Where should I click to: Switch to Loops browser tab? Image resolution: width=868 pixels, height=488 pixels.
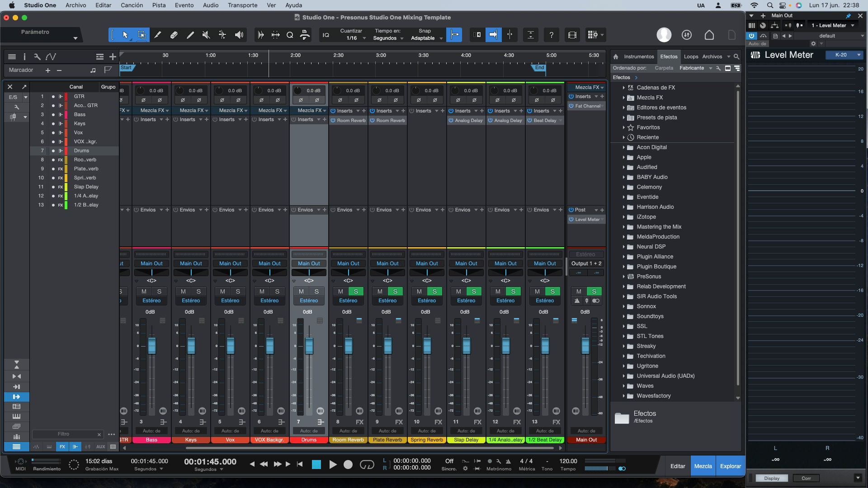[x=691, y=56]
